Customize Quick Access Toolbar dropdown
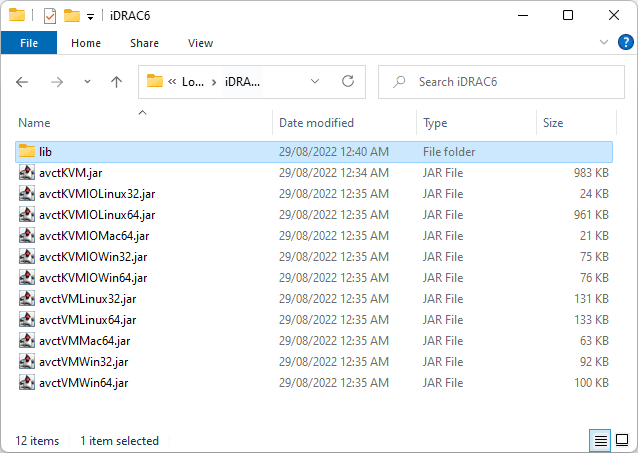Viewport: 638px width, 453px height. point(91,16)
